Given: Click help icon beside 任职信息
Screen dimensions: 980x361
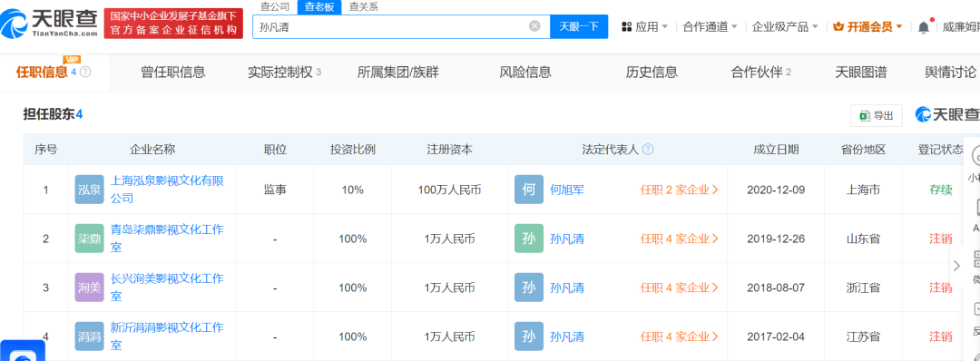Looking at the screenshot, I should pos(85,72).
